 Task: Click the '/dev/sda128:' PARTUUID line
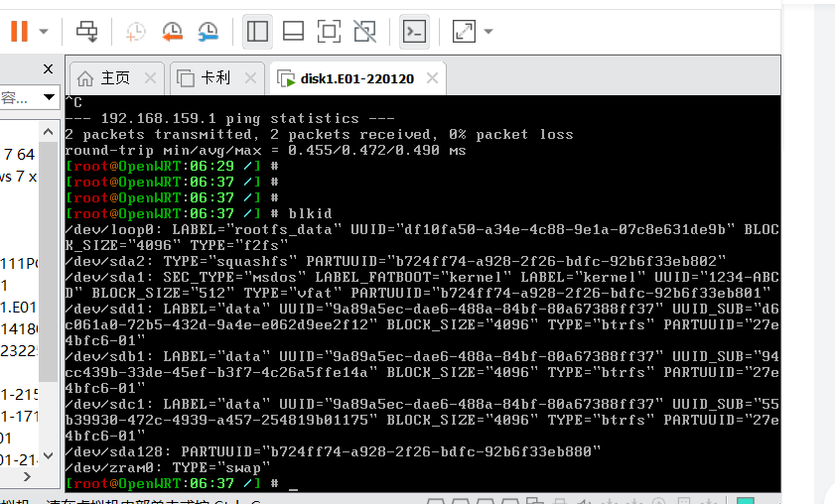click(x=333, y=451)
